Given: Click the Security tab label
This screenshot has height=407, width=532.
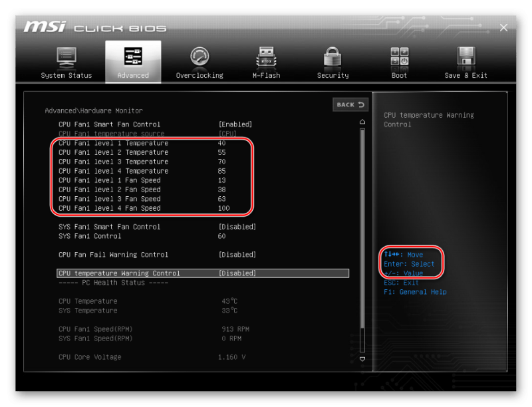Looking at the screenshot, I should pos(332,75).
